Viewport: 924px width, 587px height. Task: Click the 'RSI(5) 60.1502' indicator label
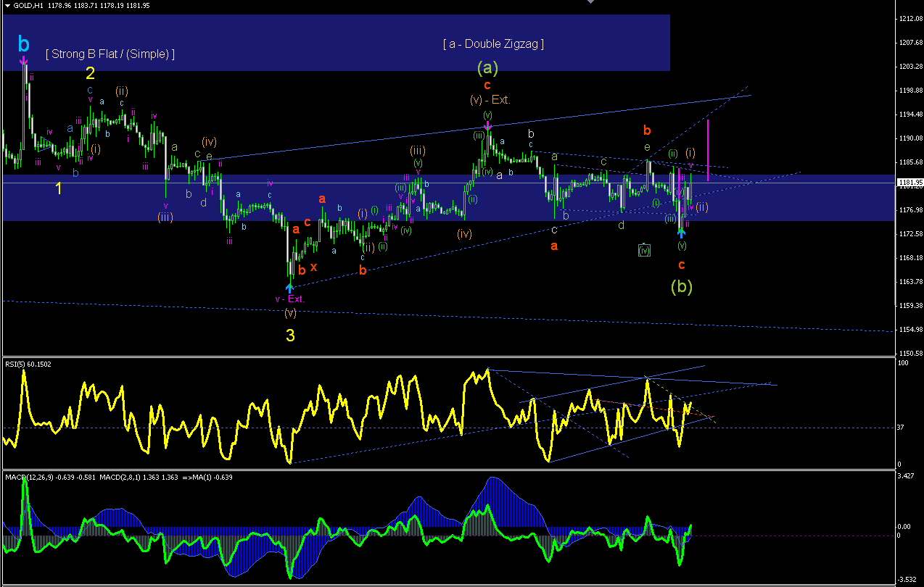29,364
